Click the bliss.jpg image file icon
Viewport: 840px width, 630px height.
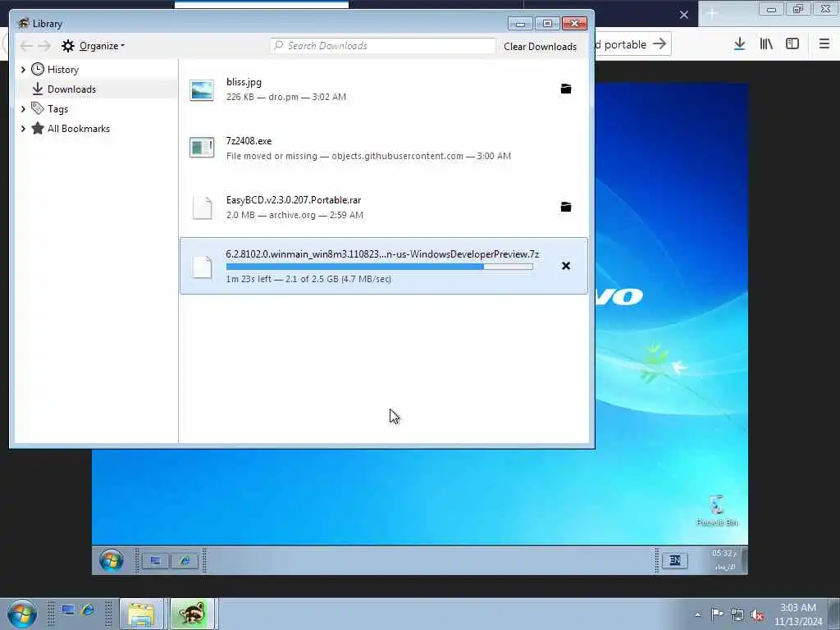[x=202, y=89]
